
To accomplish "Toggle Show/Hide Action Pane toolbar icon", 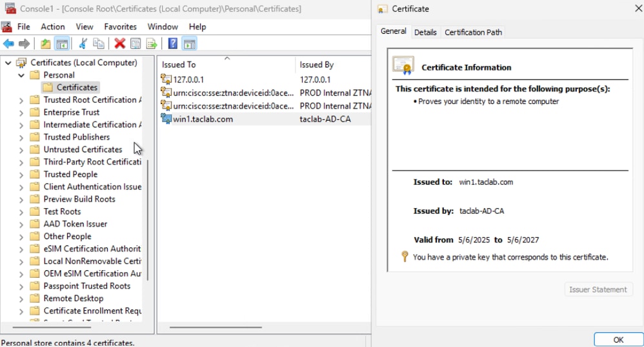I will click(189, 43).
